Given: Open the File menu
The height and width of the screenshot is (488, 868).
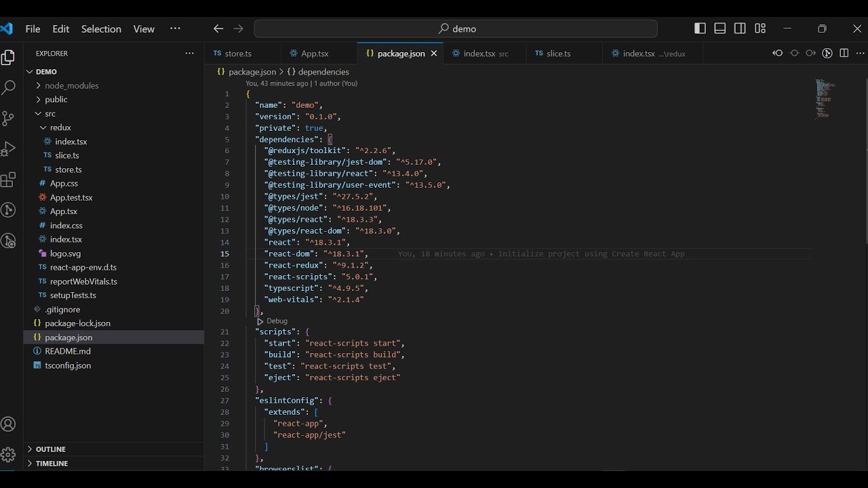Looking at the screenshot, I should coord(33,28).
